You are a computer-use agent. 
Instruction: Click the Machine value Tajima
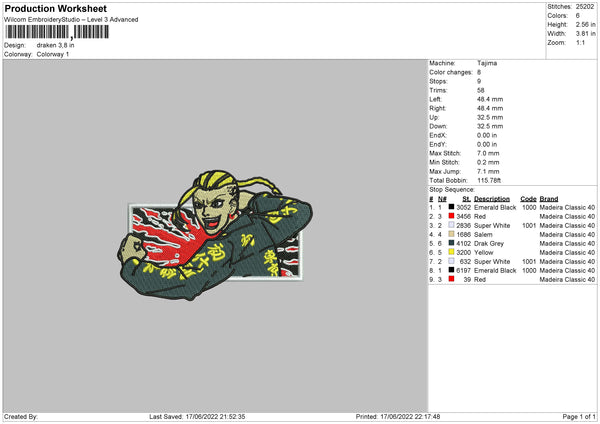487,63
